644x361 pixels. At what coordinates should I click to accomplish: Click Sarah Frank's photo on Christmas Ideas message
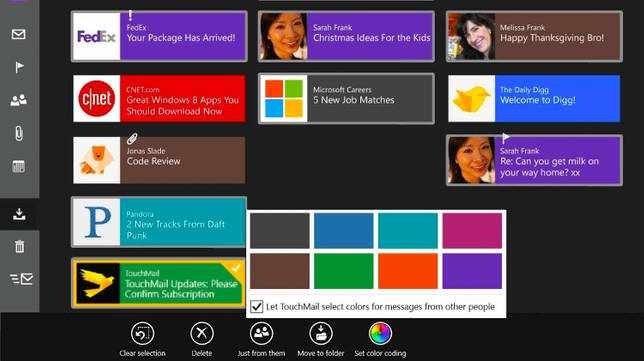(284, 37)
